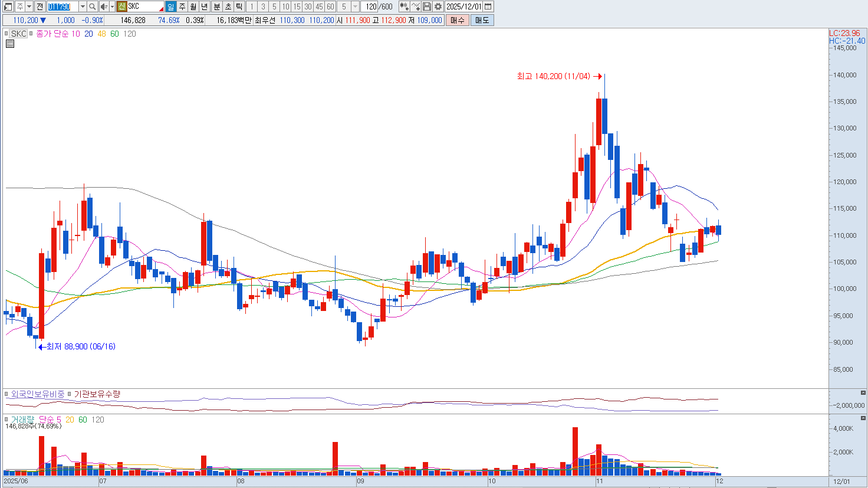
Task: Open the calendar date picker icon
Action: coord(488,6)
